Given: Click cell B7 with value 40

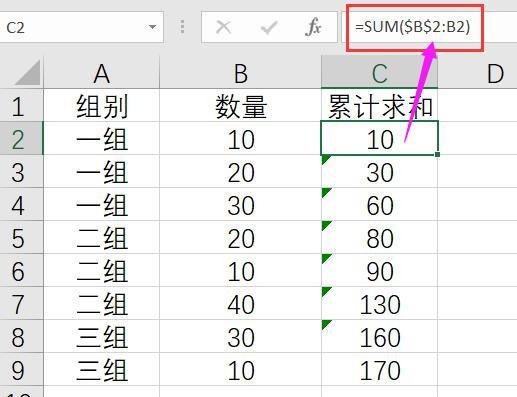Looking at the screenshot, I should pos(240,303).
